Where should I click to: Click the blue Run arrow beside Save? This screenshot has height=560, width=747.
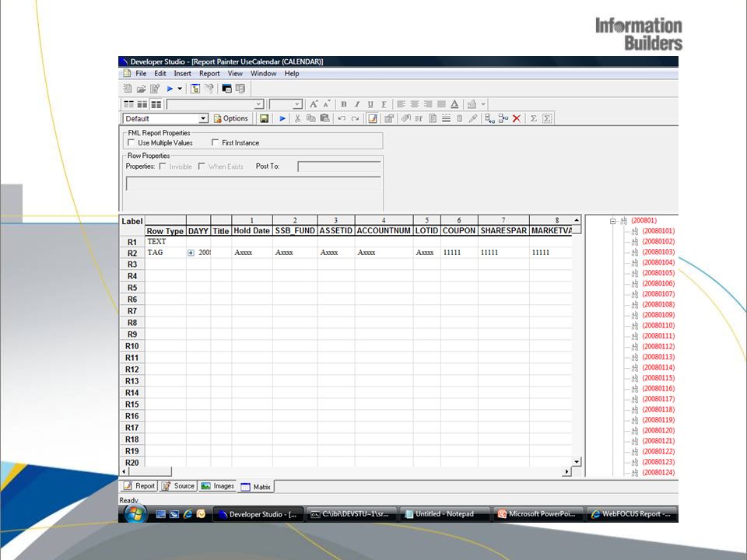[282, 118]
